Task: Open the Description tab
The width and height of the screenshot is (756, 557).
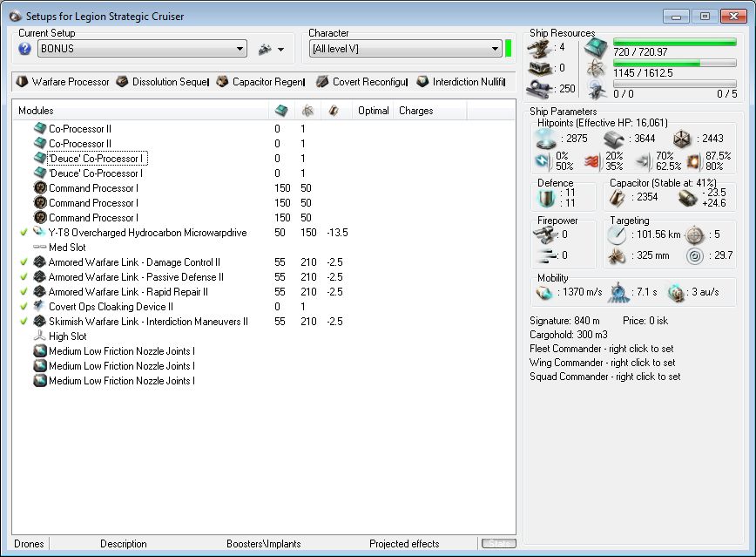Action: click(x=124, y=543)
